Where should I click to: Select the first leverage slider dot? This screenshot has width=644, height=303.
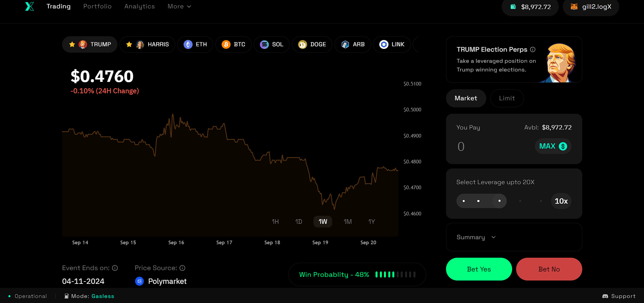coord(464,201)
